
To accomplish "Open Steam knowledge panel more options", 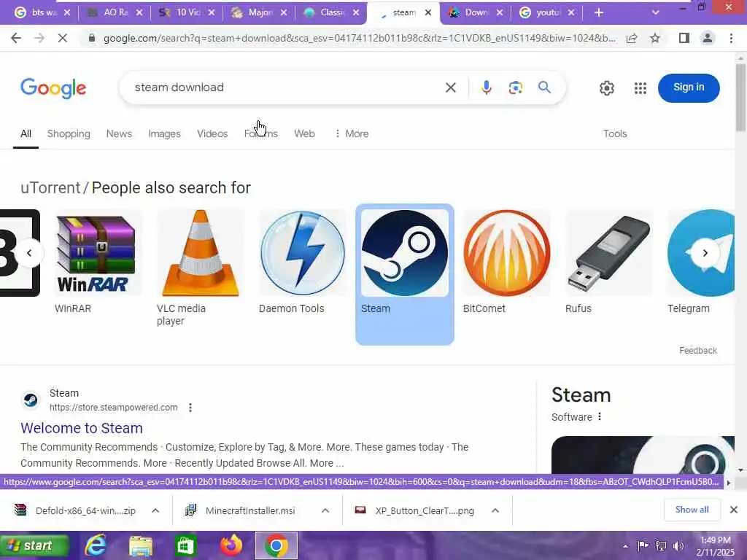I will click(x=600, y=416).
